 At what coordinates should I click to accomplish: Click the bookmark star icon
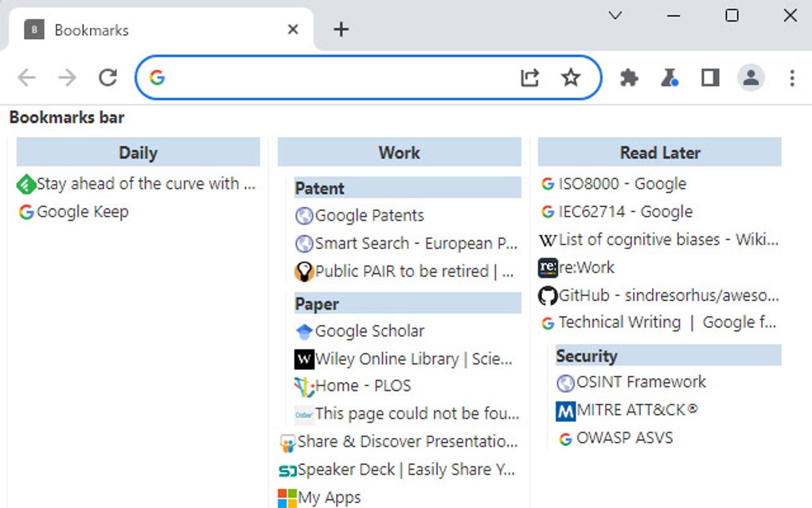click(571, 77)
